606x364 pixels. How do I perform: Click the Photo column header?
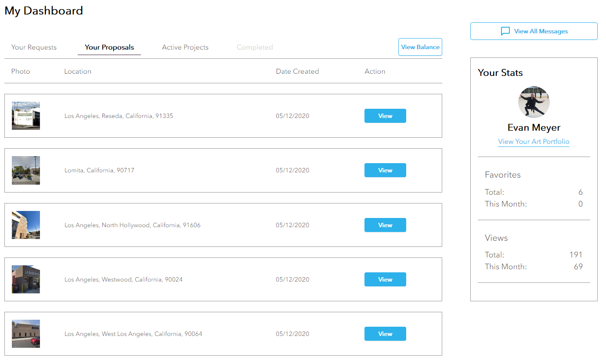(21, 71)
